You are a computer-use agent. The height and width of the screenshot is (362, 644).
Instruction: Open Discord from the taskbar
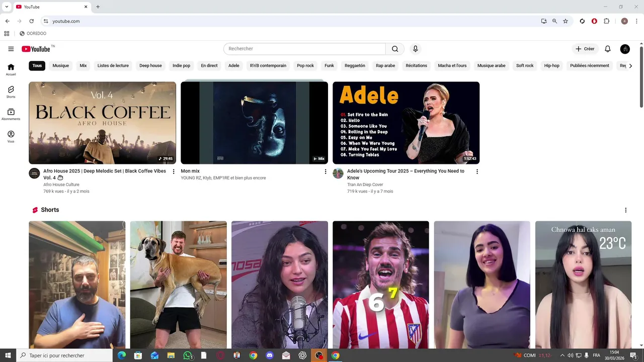click(270, 355)
